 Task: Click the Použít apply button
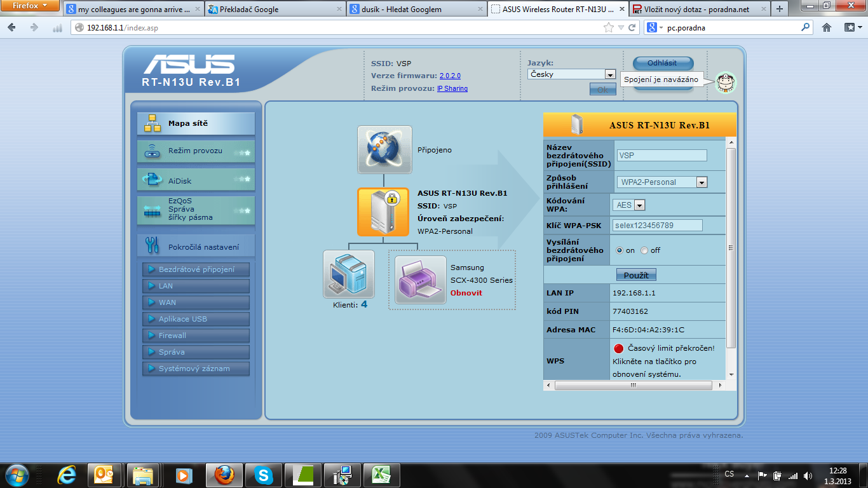(x=636, y=275)
